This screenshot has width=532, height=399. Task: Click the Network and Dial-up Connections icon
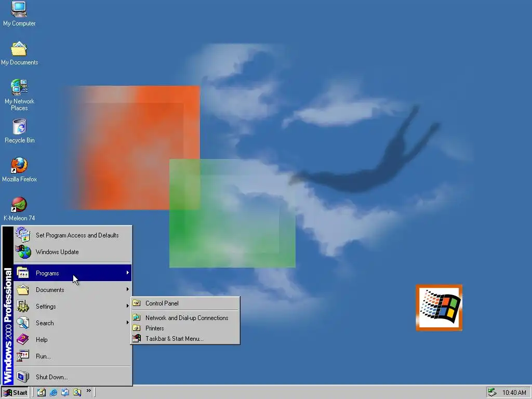pos(137,317)
